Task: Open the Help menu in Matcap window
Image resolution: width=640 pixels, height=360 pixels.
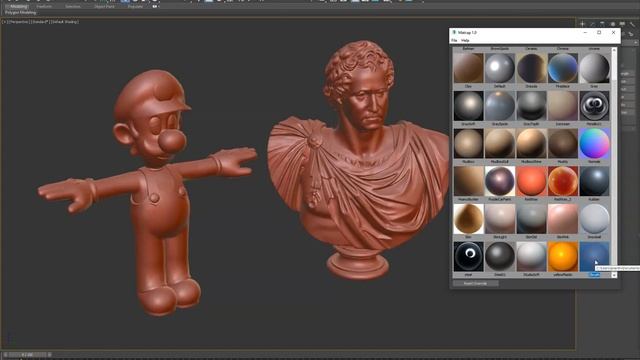Action: (465, 40)
